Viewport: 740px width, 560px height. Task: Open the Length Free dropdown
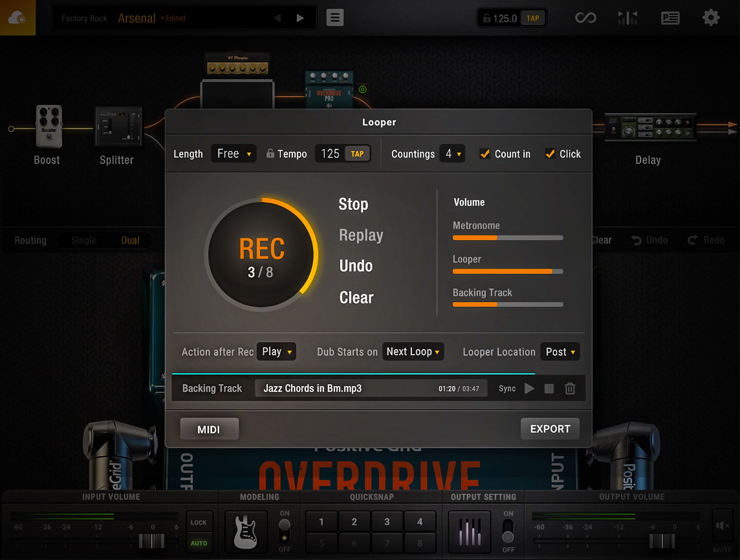[x=233, y=154]
